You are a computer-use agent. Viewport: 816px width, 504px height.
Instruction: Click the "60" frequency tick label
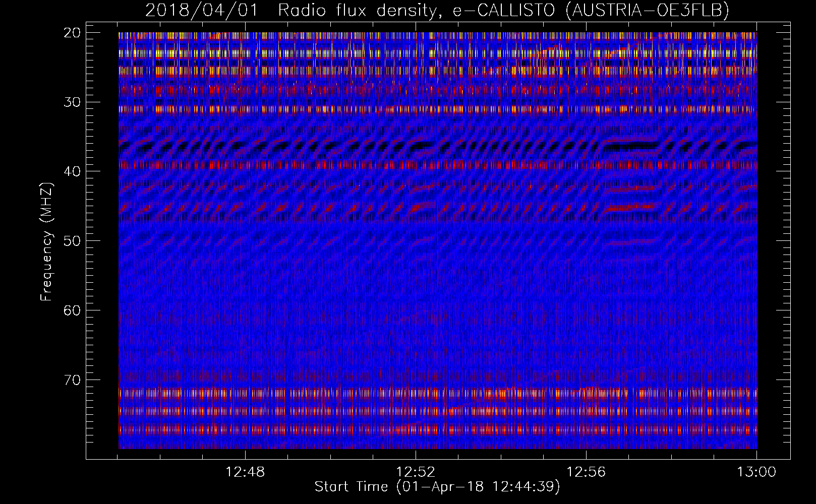73,310
